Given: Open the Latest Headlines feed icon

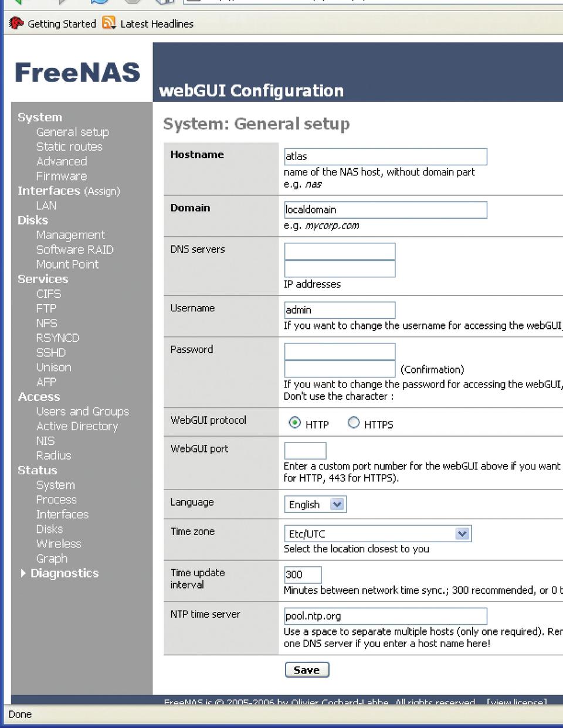Looking at the screenshot, I should [x=109, y=23].
